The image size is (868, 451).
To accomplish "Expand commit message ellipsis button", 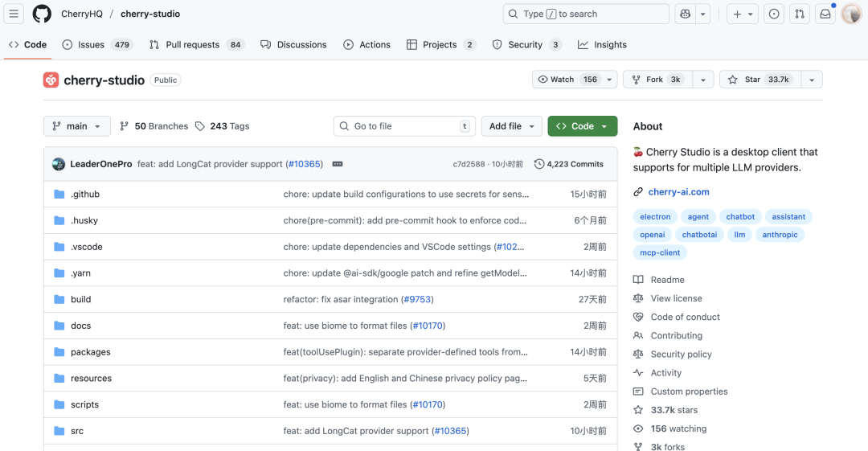I will tap(337, 164).
